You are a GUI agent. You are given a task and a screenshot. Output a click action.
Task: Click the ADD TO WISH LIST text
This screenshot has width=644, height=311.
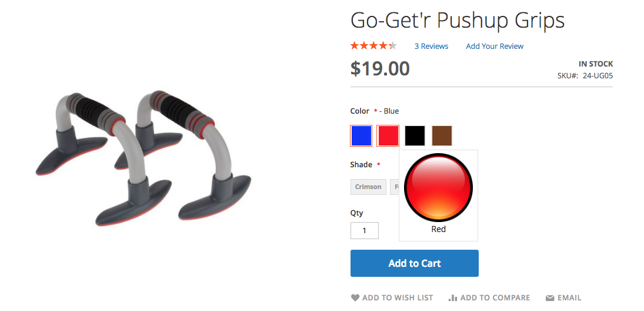click(398, 298)
